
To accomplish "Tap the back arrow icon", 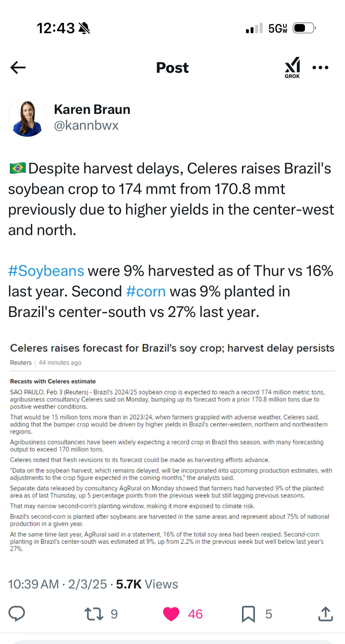I will coord(18,68).
